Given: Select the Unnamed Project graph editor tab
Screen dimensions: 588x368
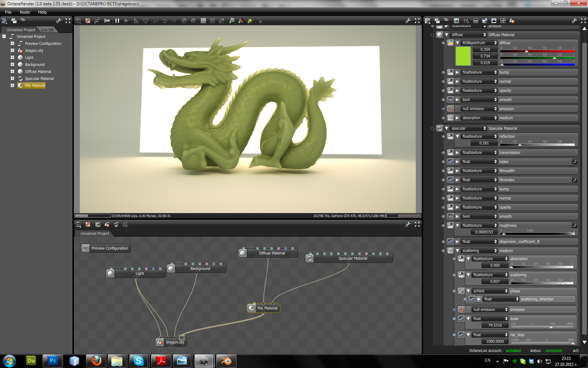Looking at the screenshot, I should pyautogui.click(x=95, y=233).
